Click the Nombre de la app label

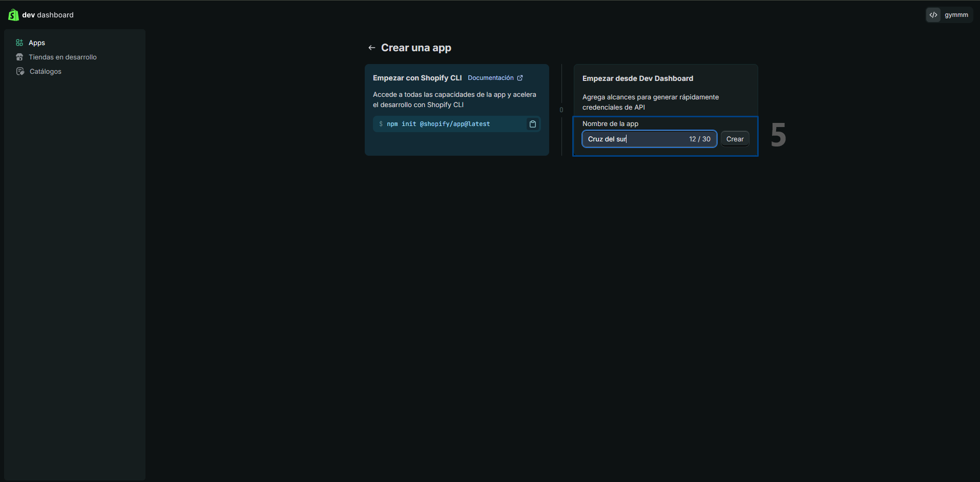[x=610, y=123]
